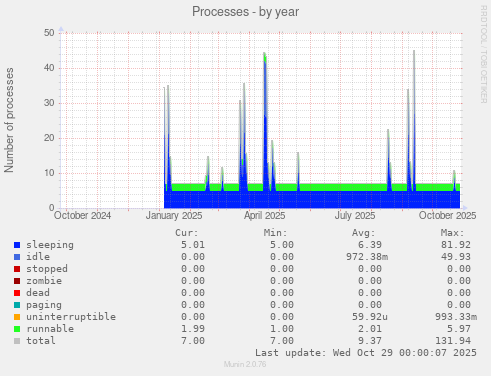Click total average value 9.37
The height and width of the screenshot is (376, 491).
(x=370, y=341)
